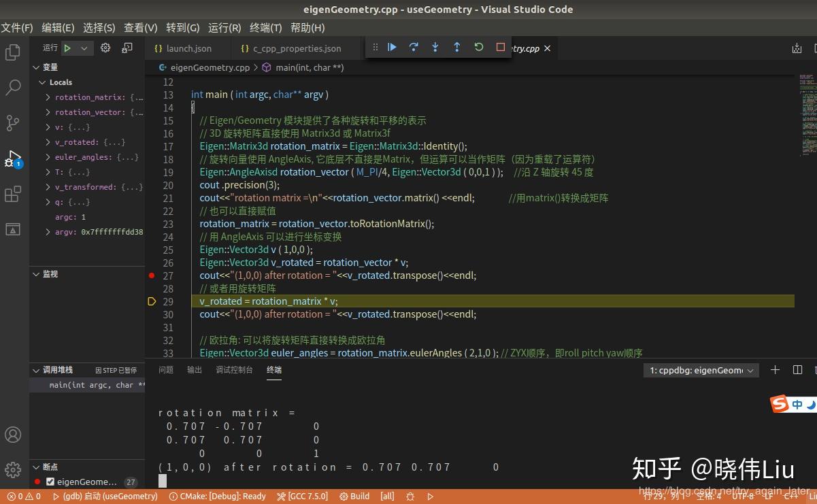Screen dimensions: 817x504
Task: Collapse the Locals variables section
Action: 42,82
